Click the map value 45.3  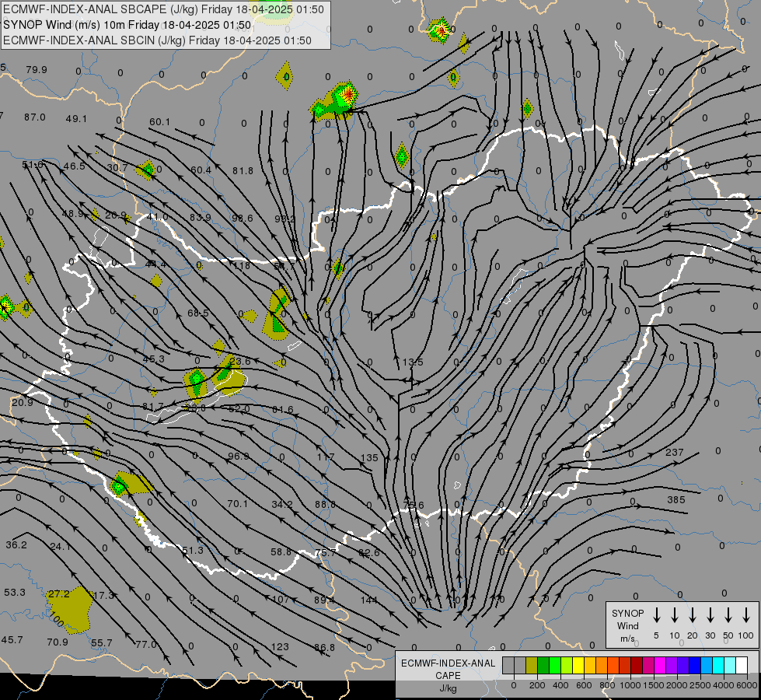tap(154, 359)
